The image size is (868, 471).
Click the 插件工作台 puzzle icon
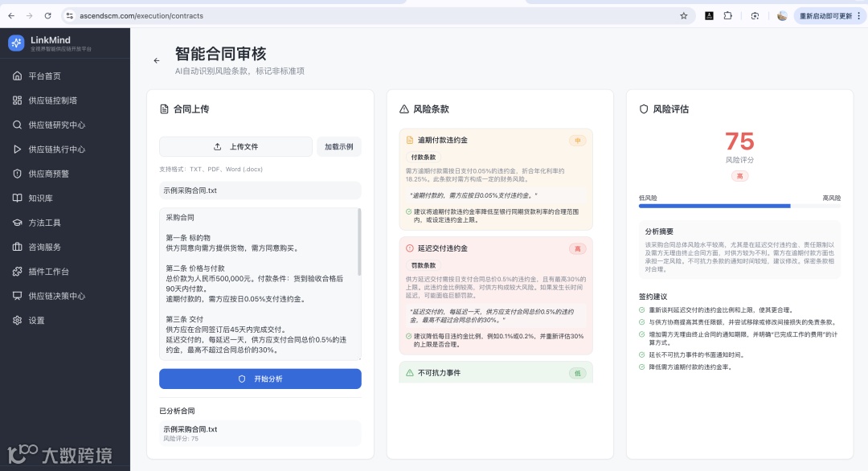pyautogui.click(x=17, y=271)
